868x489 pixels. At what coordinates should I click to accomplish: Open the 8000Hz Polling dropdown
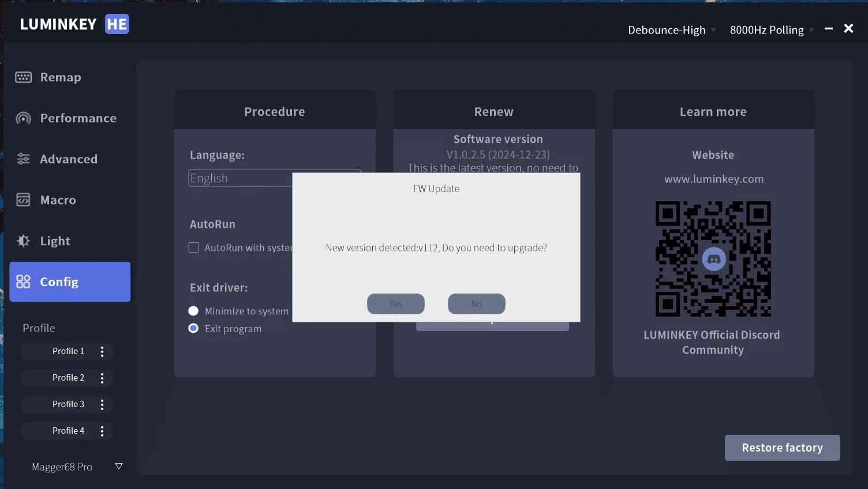pos(772,30)
